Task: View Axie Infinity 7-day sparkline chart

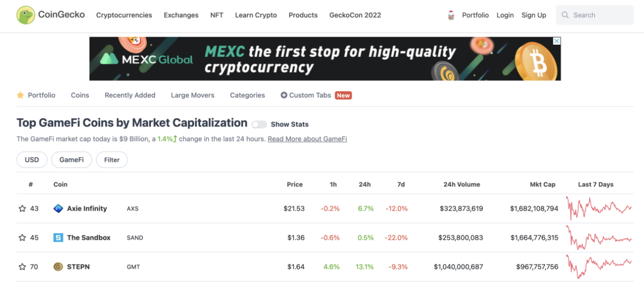Action: (x=599, y=208)
